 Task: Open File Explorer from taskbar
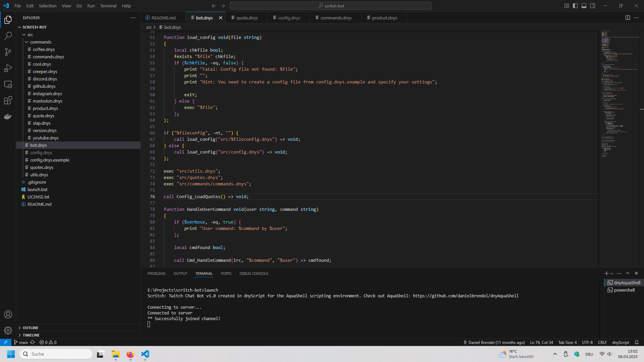[x=116, y=354]
